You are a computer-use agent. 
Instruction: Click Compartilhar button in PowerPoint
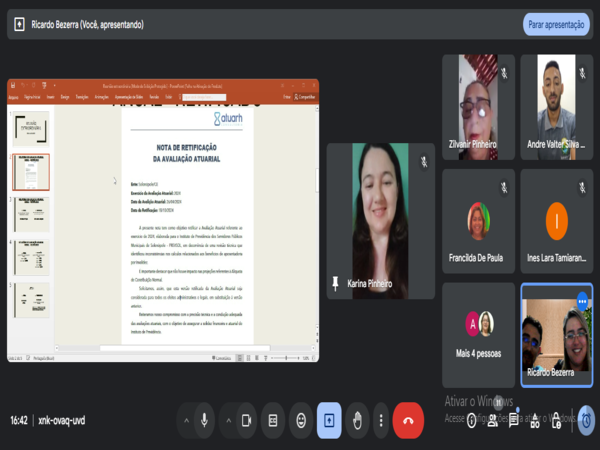pyautogui.click(x=305, y=97)
